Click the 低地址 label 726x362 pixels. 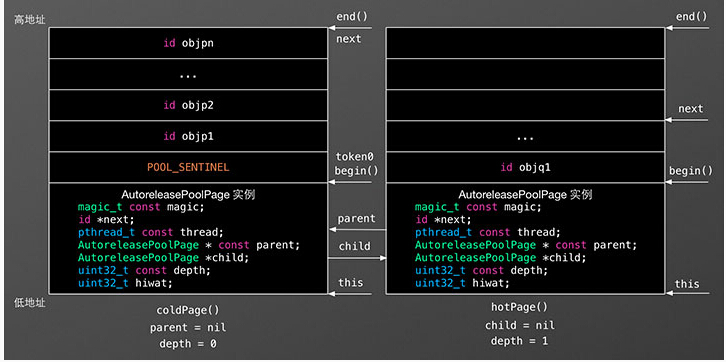[x=30, y=303]
